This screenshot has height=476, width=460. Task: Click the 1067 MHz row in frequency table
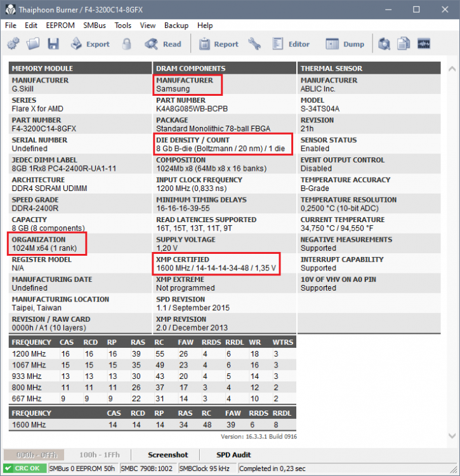(152, 365)
